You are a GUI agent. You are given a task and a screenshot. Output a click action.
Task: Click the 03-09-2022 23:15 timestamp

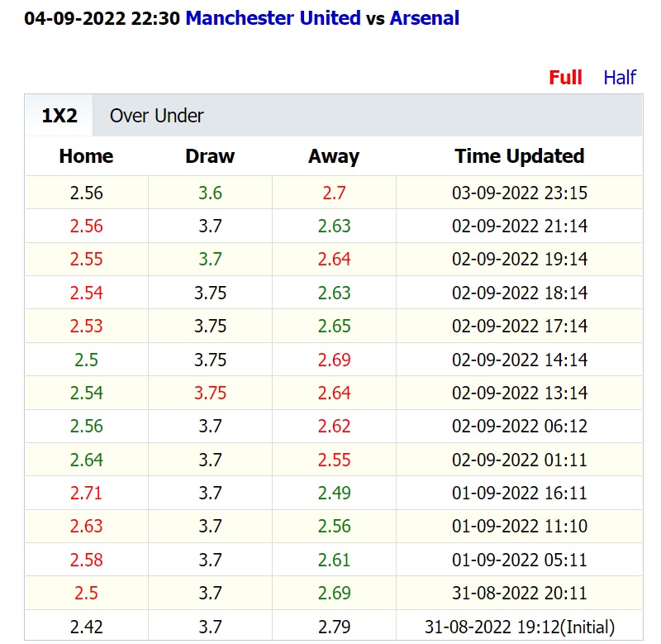click(x=519, y=193)
